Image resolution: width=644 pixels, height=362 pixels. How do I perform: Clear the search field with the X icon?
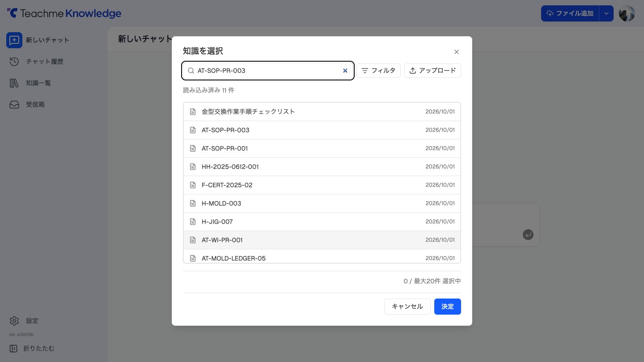(x=345, y=71)
